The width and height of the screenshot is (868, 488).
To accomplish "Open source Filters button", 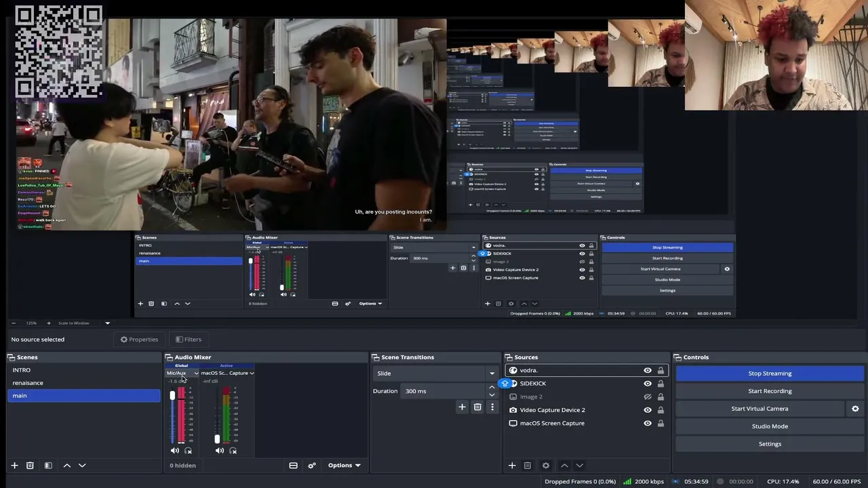I will coord(189,340).
